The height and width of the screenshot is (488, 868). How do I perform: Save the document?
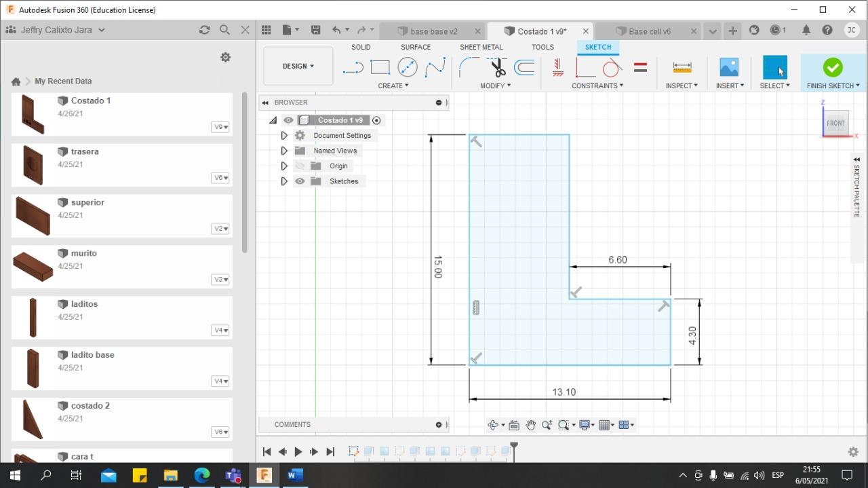[x=315, y=30]
